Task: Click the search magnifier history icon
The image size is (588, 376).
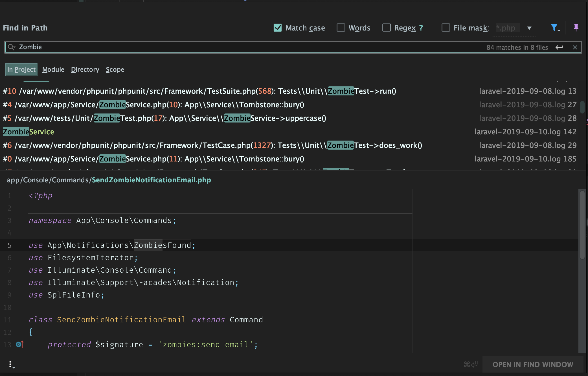Action: [11, 47]
